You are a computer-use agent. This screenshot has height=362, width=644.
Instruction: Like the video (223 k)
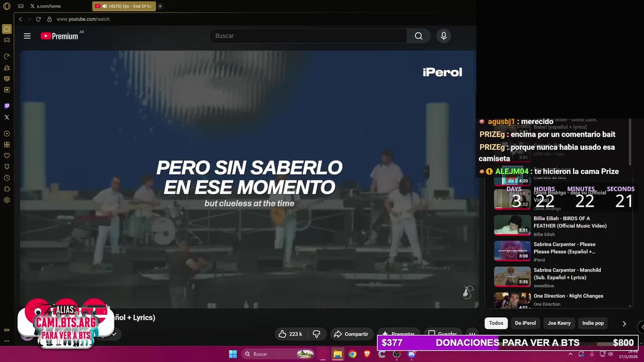coord(290,334)
